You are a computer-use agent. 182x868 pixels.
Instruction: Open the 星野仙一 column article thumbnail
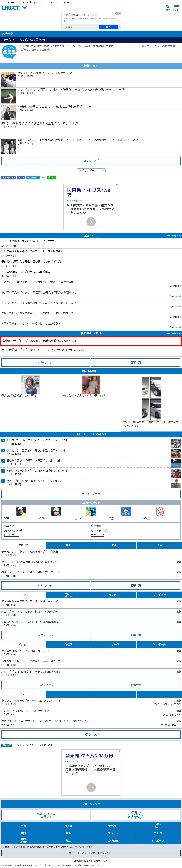pos(9,79)
